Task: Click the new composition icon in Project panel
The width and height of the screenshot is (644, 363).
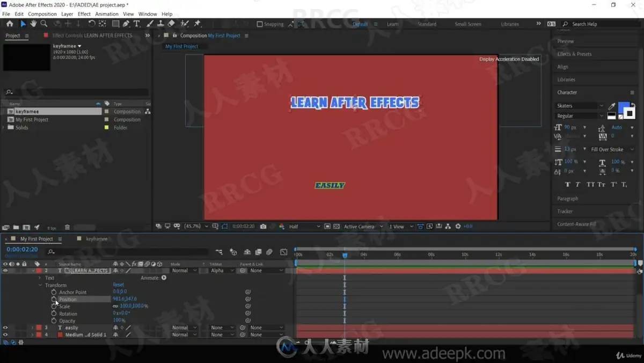Action: pos(26,228)
